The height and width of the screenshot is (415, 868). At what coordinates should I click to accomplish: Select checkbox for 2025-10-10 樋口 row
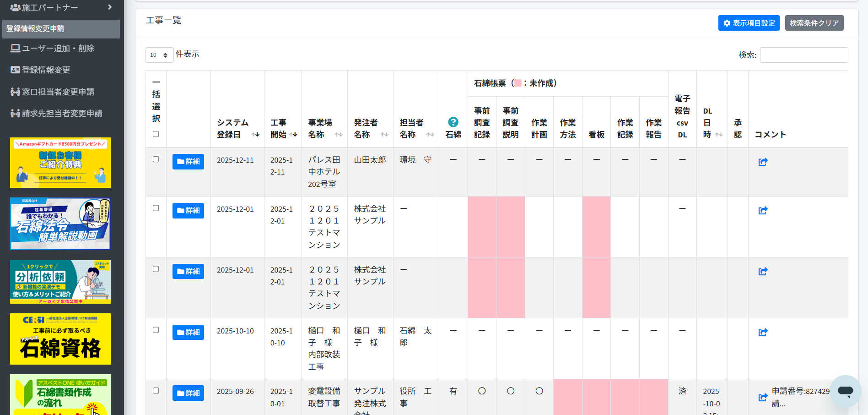(x=156, y=330)
